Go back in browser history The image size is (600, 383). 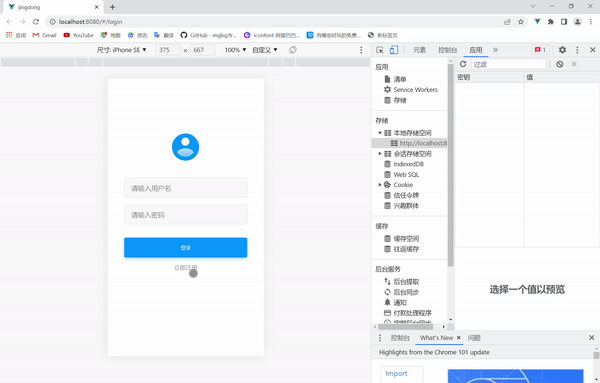(9, 22)
